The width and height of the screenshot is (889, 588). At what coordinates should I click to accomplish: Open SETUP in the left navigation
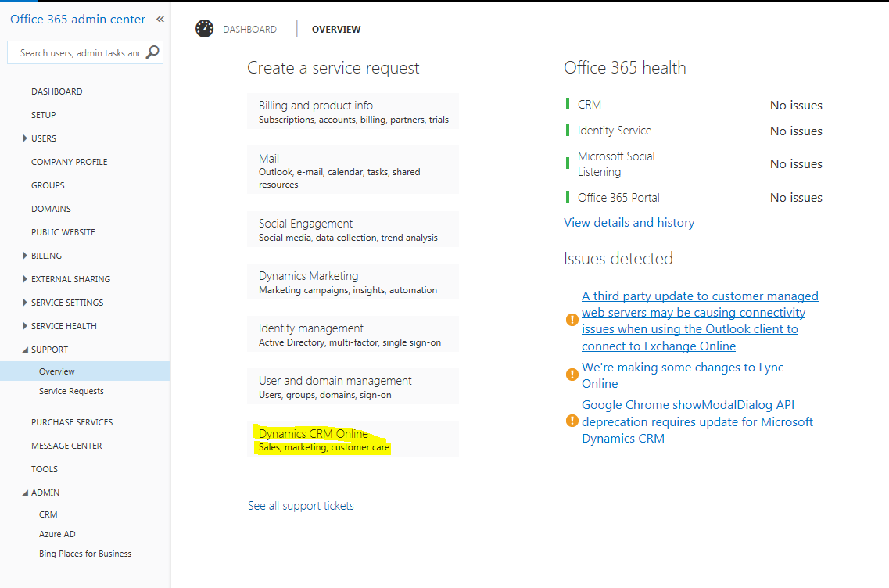44,115
